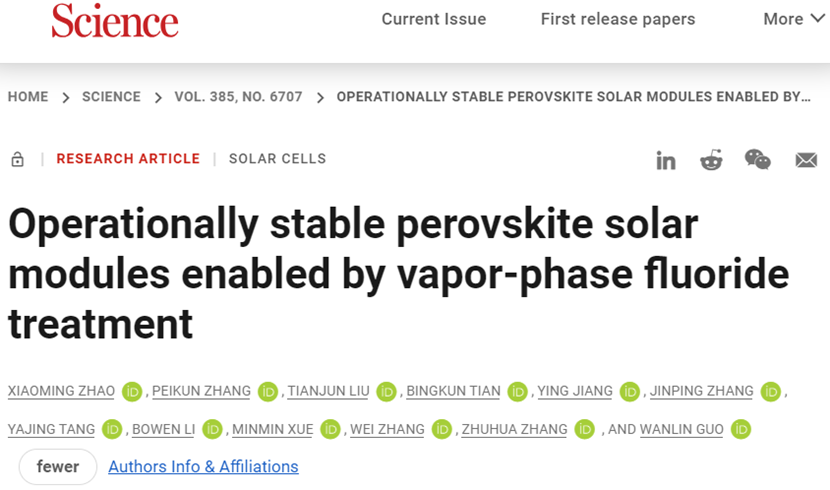Open Zhuhua Zhang's ORCID iD icon
The height and width of the screenshot is (490, 830).
584,429
